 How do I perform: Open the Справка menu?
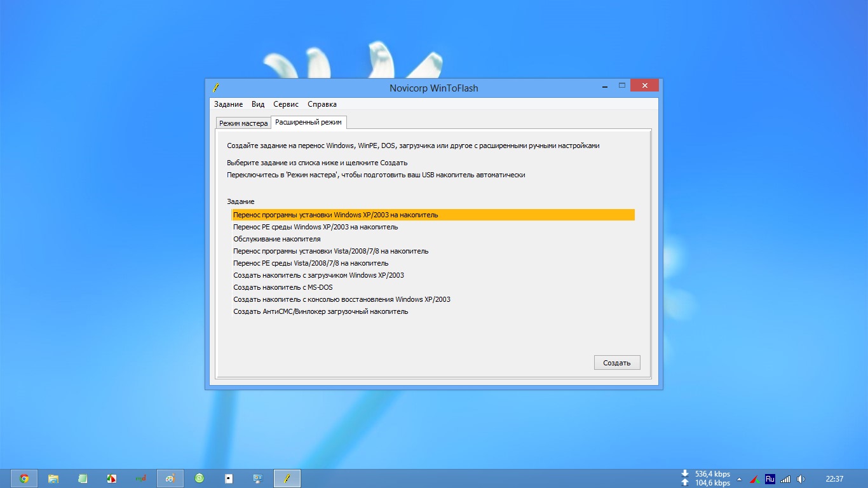[x=322, y=104]
